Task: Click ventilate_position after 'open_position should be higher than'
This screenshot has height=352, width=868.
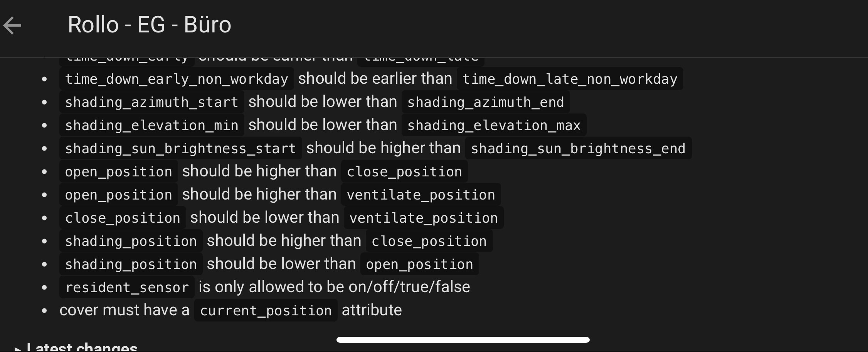Action: click(421, 195)
